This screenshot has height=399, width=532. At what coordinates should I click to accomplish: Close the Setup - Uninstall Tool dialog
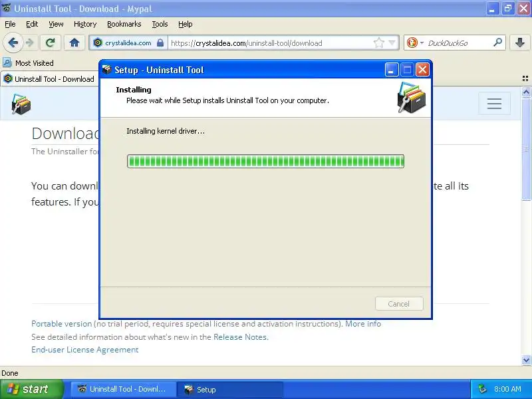[422, 70]
